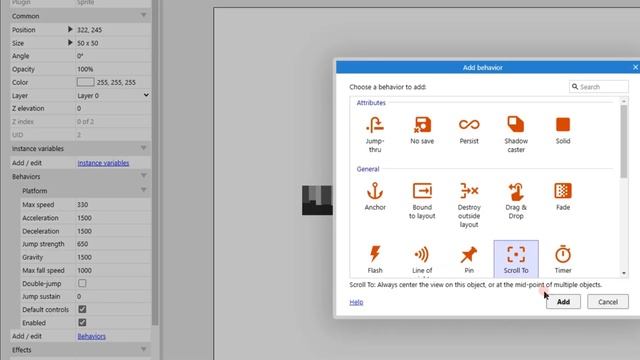
Task: Collapse the Behaviors section
Action: 143,176
